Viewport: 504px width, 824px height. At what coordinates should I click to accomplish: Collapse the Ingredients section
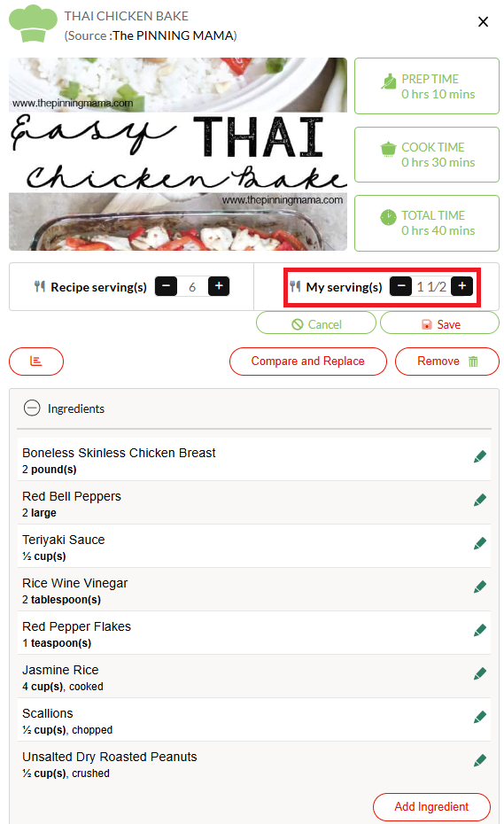[x=32, y=408]
